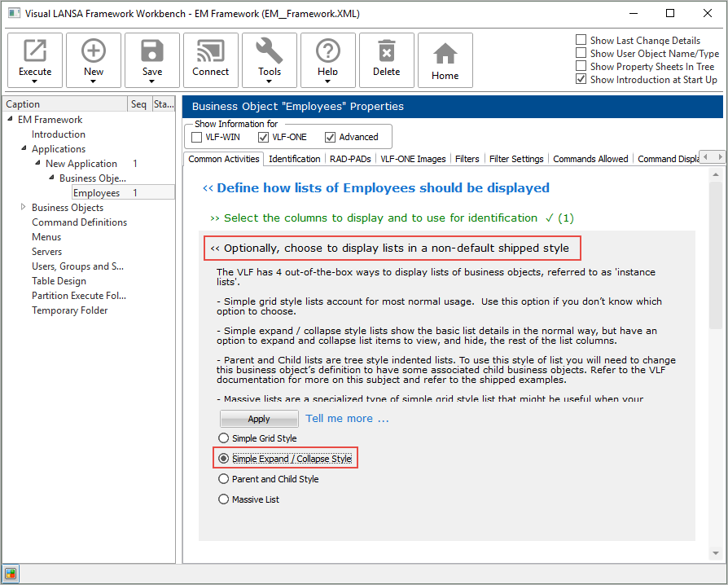The width and height of the screenshot is (728, 585).
Task: Collapse the Business Obje... subnode
Action: pyautogui.click(x=51, y=178)
